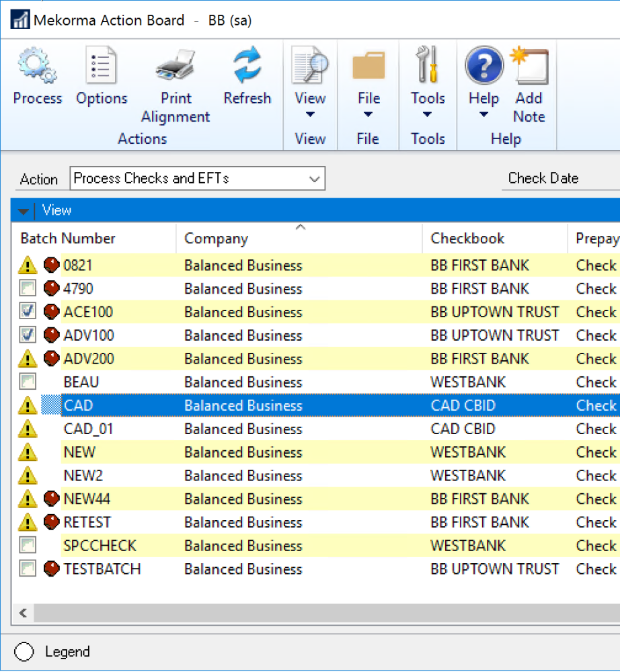620x672 pixels.
Task: Click the Add Note icon
Action: coord(529,65)
